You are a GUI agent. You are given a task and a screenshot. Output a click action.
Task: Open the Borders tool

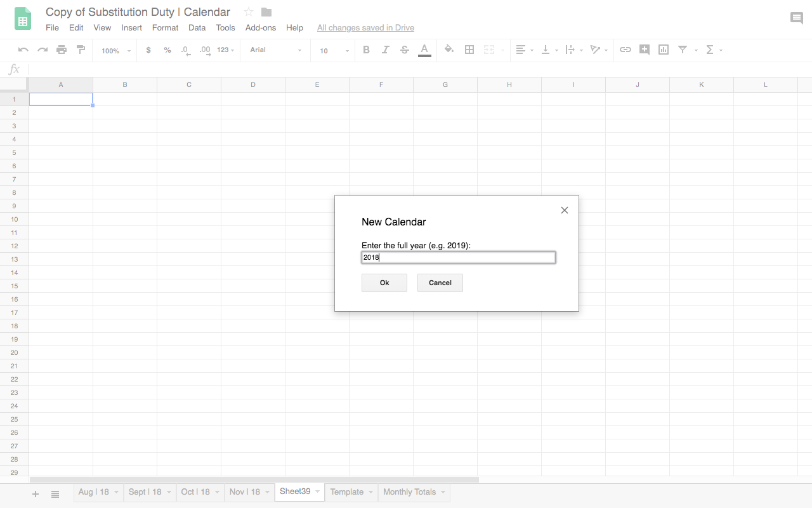click(x=469, y=50)
